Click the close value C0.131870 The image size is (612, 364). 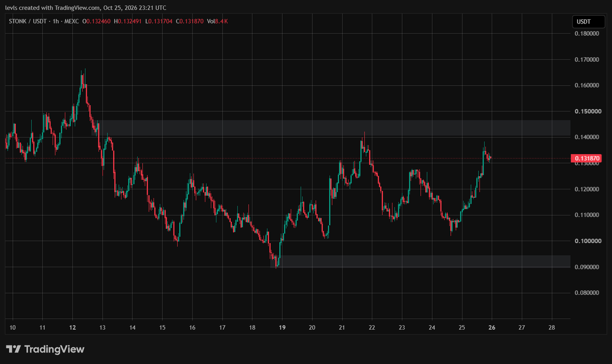pos(190,21)
